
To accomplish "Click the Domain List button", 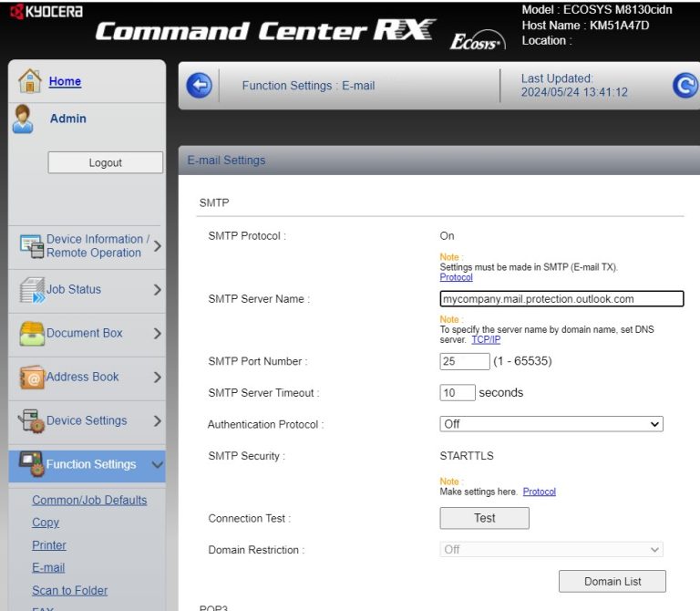I will pos(612,581).
